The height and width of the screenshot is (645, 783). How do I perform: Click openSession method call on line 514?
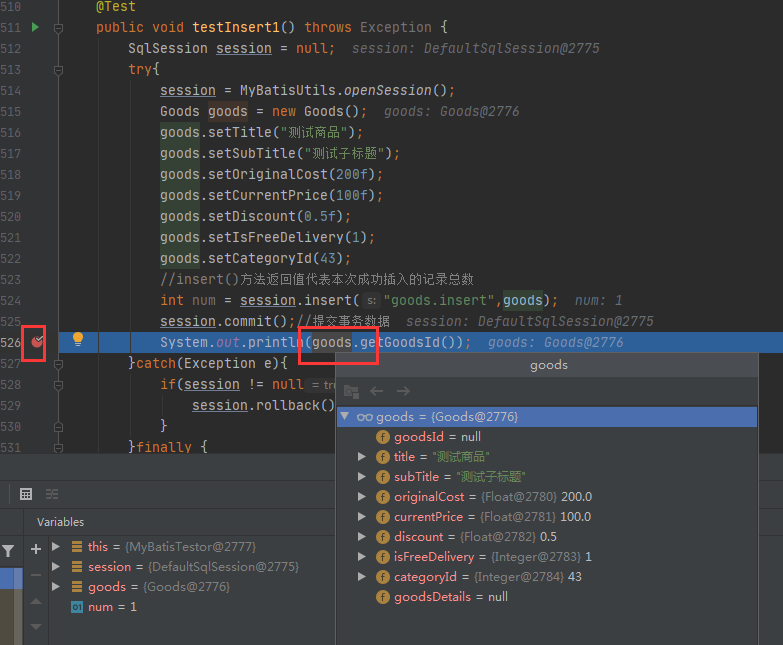pyautogui.click(x=388, y=90)
